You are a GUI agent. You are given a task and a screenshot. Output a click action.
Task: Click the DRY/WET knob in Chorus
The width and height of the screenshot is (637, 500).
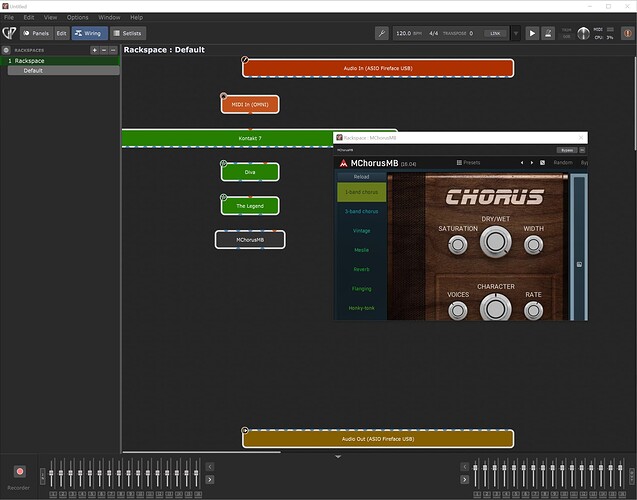496,241
